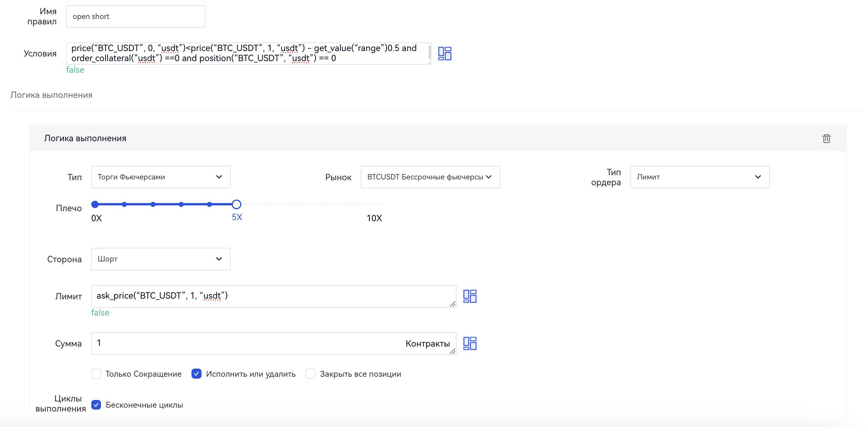Click into the Условия conditions text area
The width and height of the screenshot is (868, 427).
[x=248, y=53]
